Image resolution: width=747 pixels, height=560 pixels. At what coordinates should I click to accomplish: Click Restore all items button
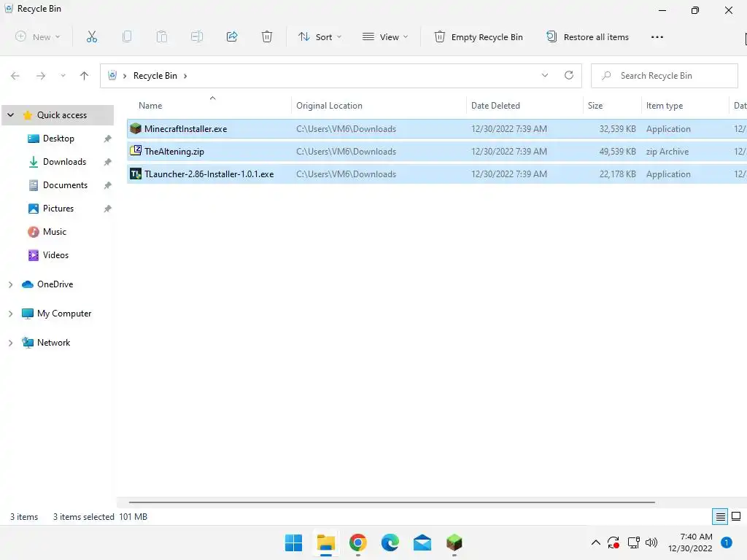(x=587, y=36)
